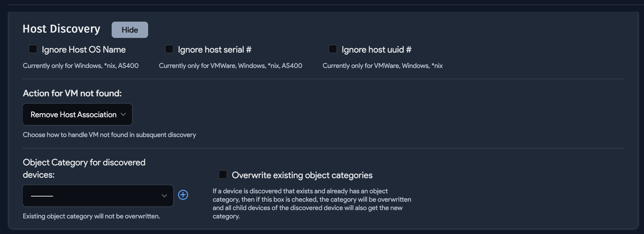
Task: Click the Action for VM not found label
Action: point(72,93)
